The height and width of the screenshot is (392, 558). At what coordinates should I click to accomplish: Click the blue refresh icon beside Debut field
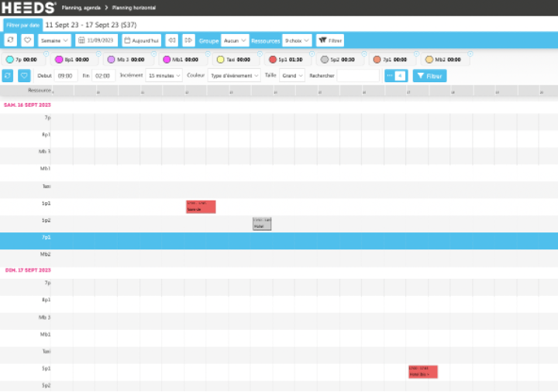(8, 75)
